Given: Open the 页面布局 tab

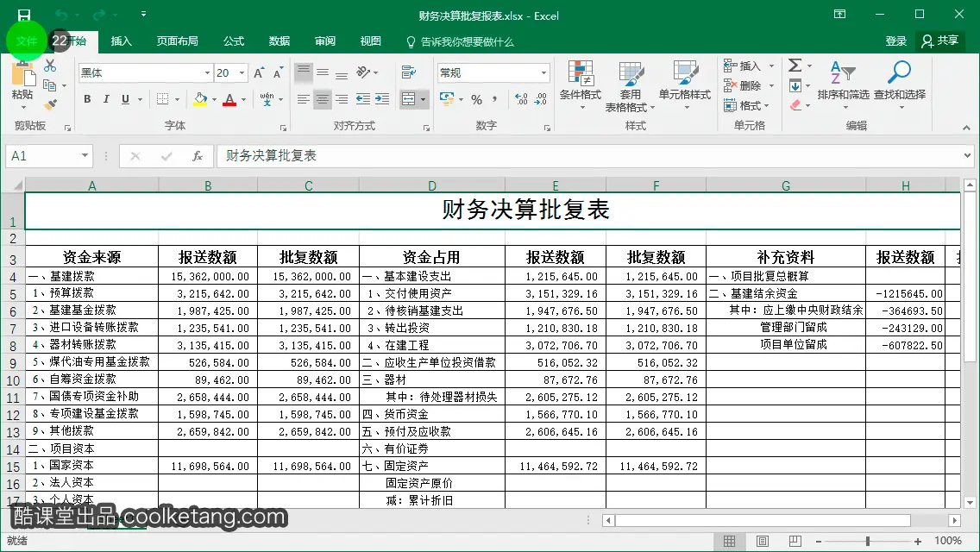Looking at the screenshot, I should pyautogui.click(x=178, y=41).
